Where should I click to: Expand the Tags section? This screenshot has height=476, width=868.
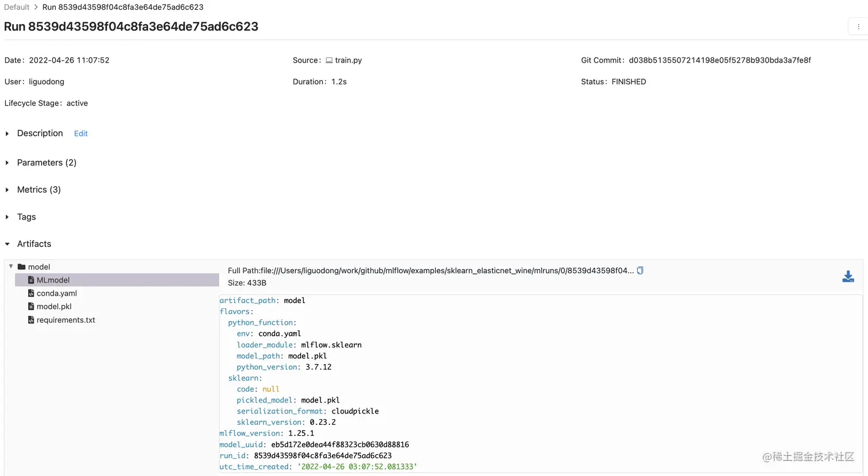7,217
